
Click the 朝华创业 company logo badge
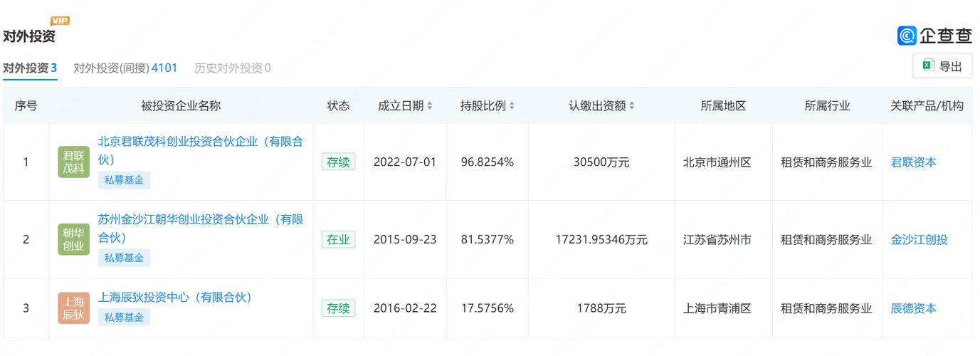[74, 239]
